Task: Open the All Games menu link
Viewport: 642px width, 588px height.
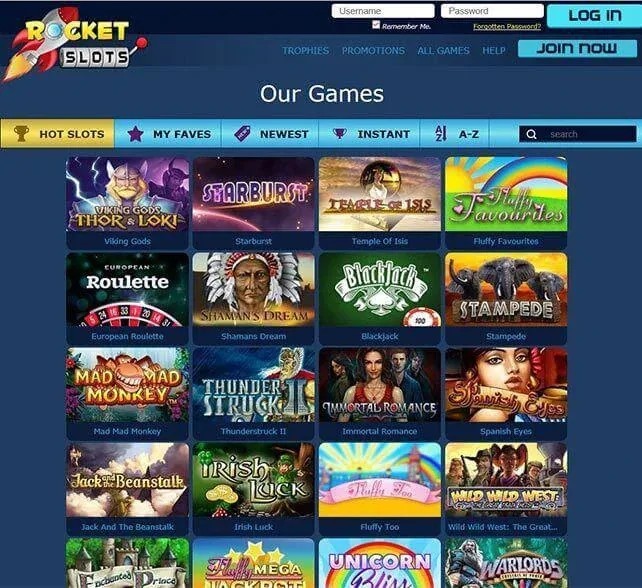Action: click(x=443, y=51)
